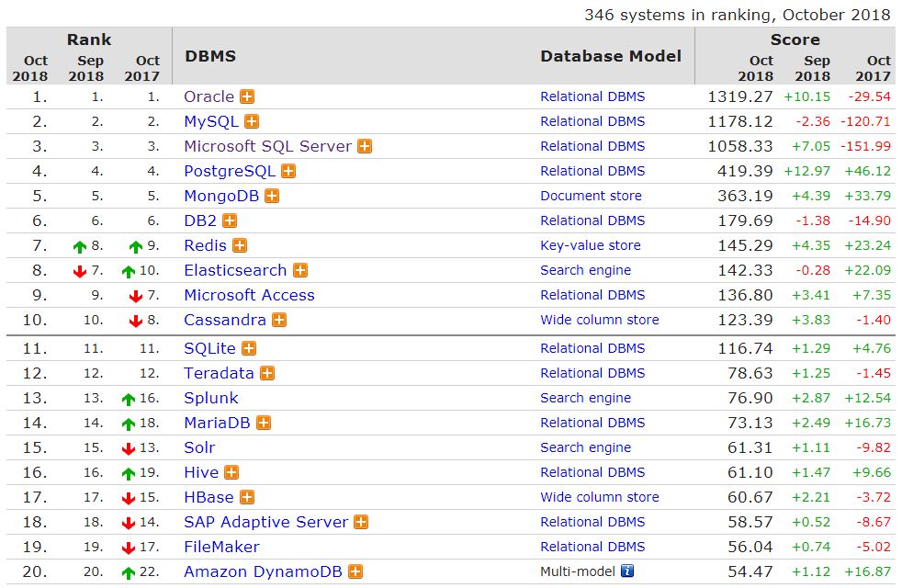Viewport: 902px width, 588px height.
Task: Click the score change -151.99
Action: tap(866, 146)
